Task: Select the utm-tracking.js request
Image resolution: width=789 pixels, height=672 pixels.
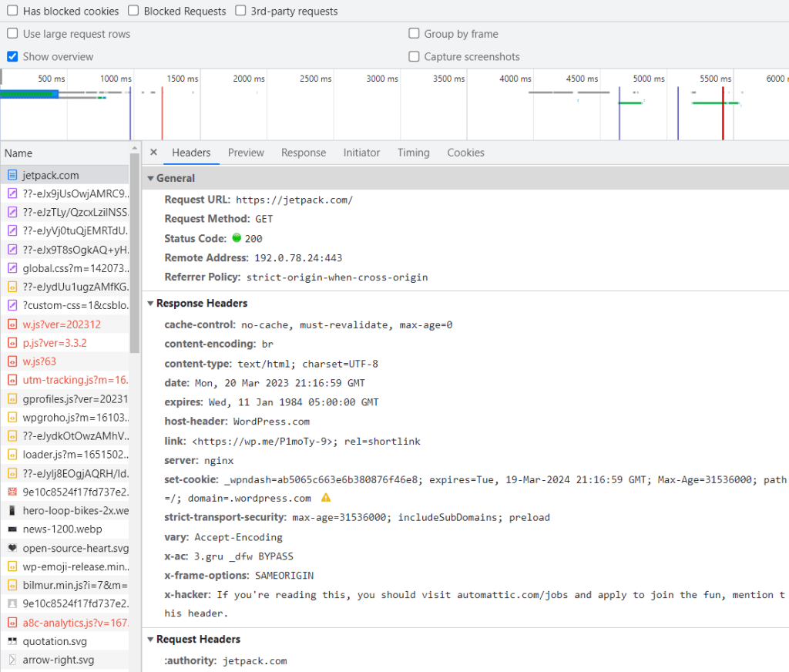Action: tap(75, 380)
